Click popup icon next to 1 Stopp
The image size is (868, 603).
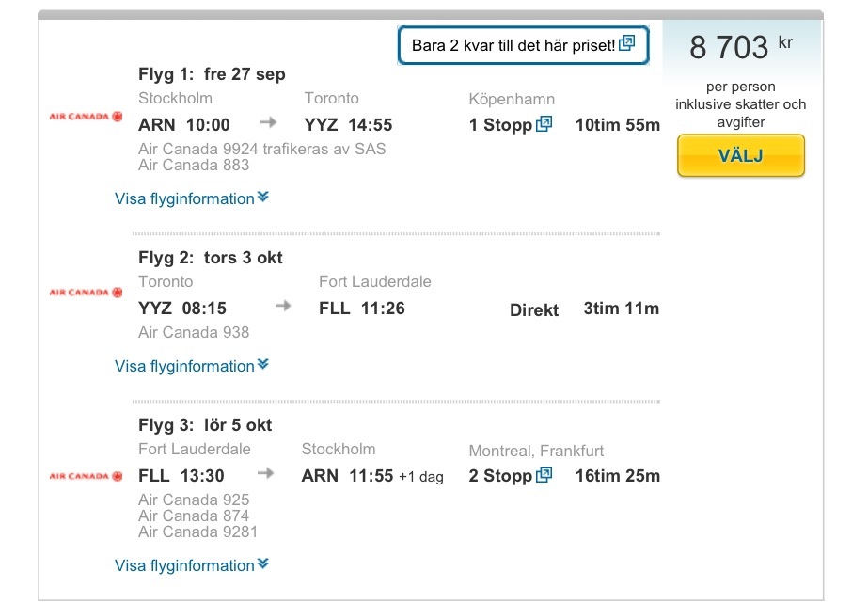tap(544, 124)
